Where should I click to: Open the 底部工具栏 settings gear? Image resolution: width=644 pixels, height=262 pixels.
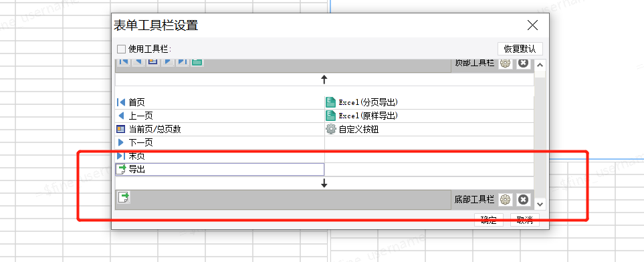coord(505,200)
